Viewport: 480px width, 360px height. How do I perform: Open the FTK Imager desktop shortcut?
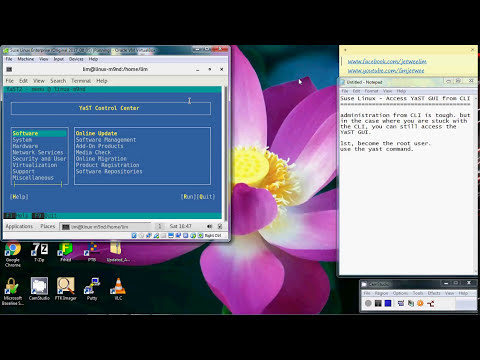(66, 289)
